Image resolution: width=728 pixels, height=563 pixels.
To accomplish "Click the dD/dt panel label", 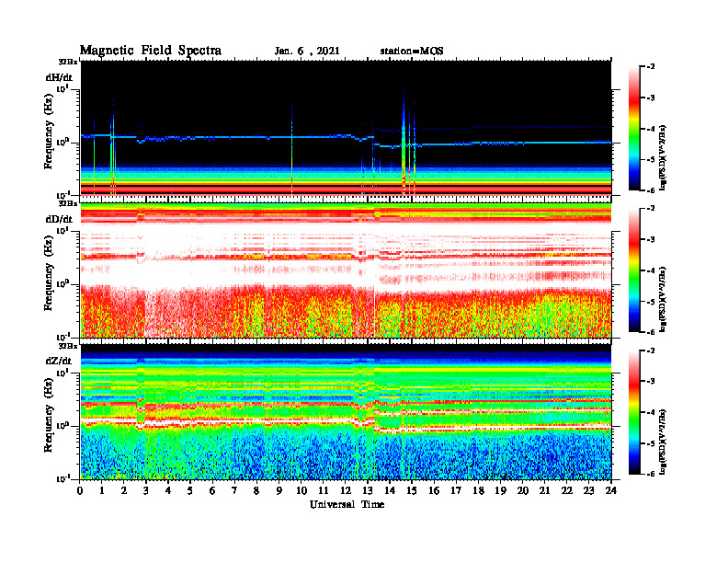I will pos(59,219).
